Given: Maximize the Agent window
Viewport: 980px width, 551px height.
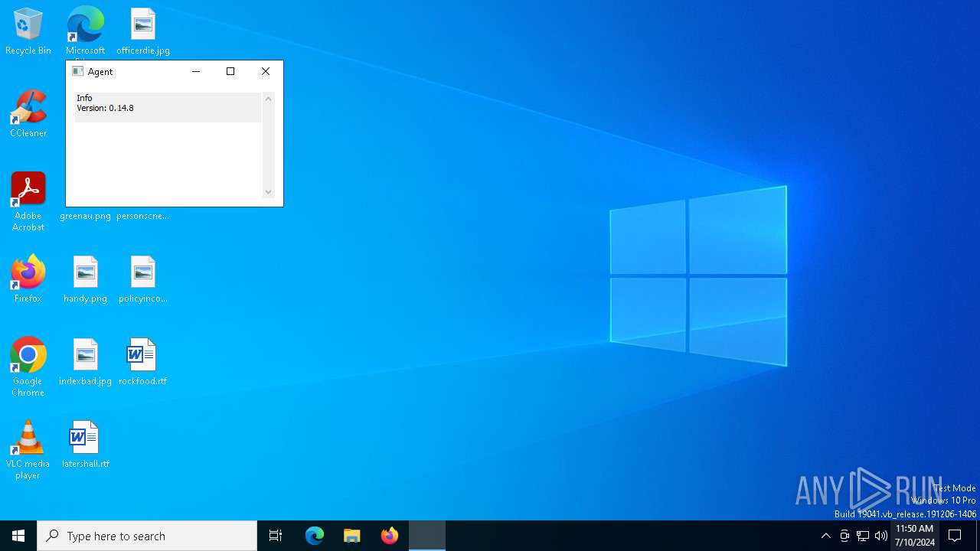Looking at the screenshot, I should 230,71.
